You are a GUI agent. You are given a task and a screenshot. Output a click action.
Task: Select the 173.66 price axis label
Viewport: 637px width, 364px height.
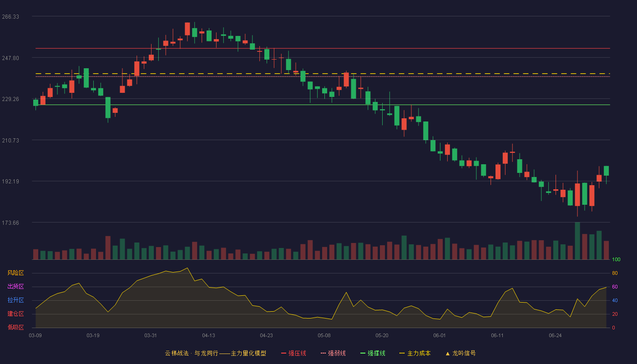(x=10, y=223)
